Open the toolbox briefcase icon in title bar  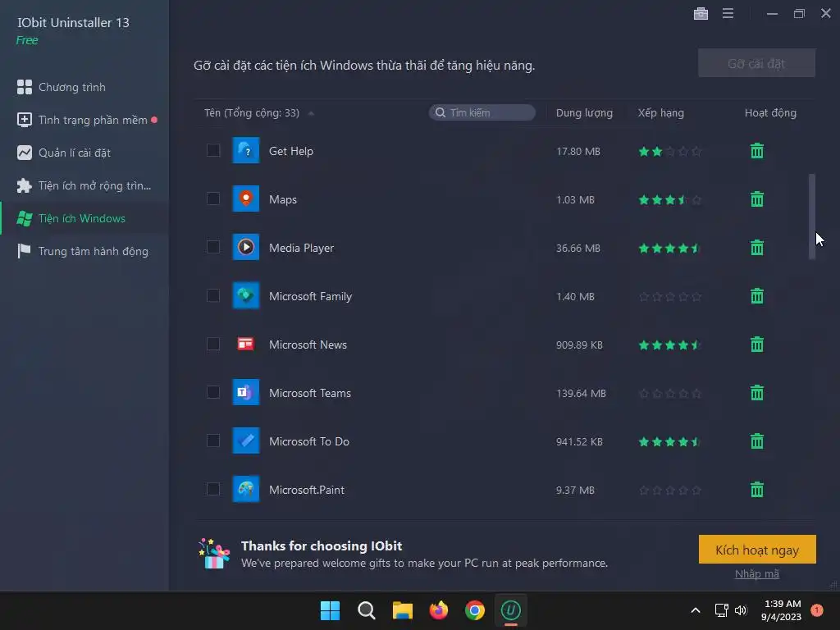click(x=701, y=13)
